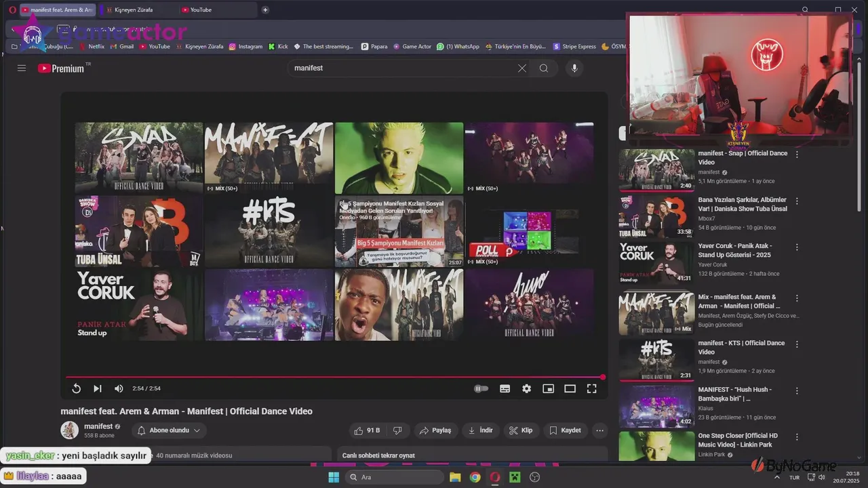Open the Stripe Express bookmark
This screenshot has width=868, height=488.
574,47
